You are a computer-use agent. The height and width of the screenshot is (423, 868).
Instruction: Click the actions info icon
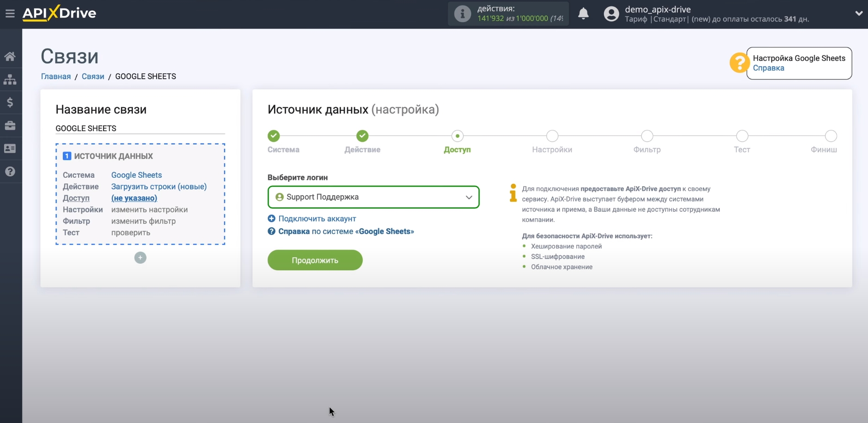[x=462, y=13]
